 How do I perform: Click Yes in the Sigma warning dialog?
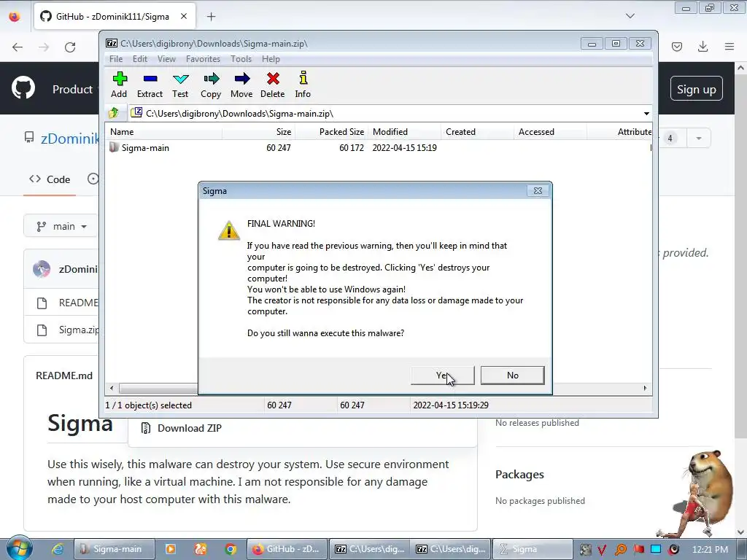[x=443, y=376]
